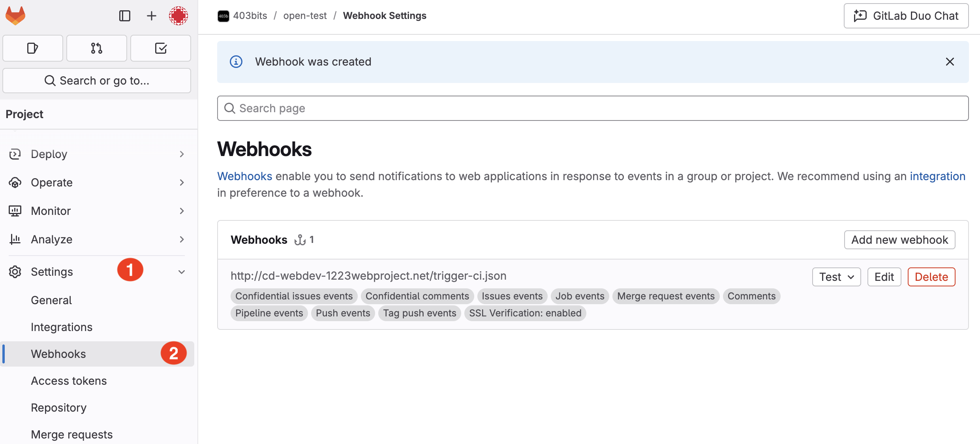This screenshot has height=444, width=980.
Task: Click the Project sidebar heading
Action: [x=24, y=114]
